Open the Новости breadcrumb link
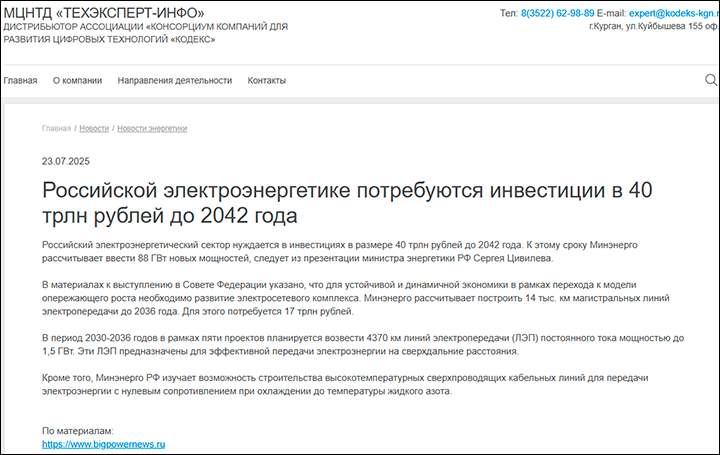The height and width of the screenshot is (455, 720). click(94, 128)
